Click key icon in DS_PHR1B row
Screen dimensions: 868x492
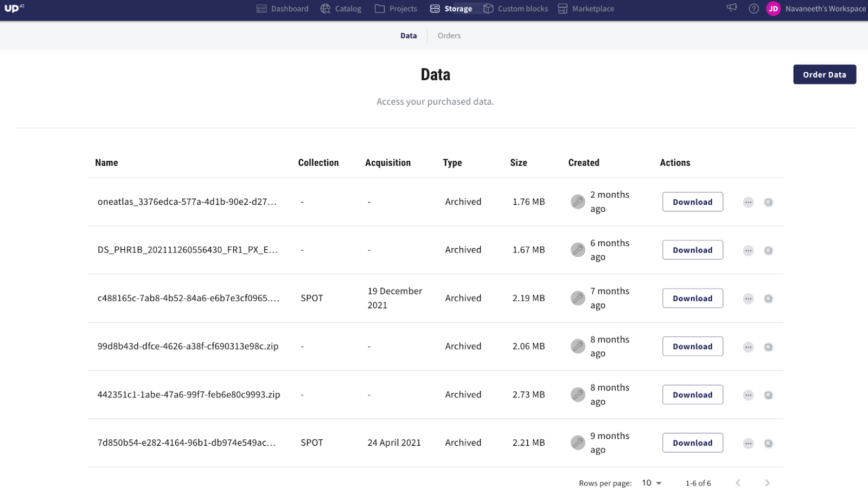pos(578,250)
